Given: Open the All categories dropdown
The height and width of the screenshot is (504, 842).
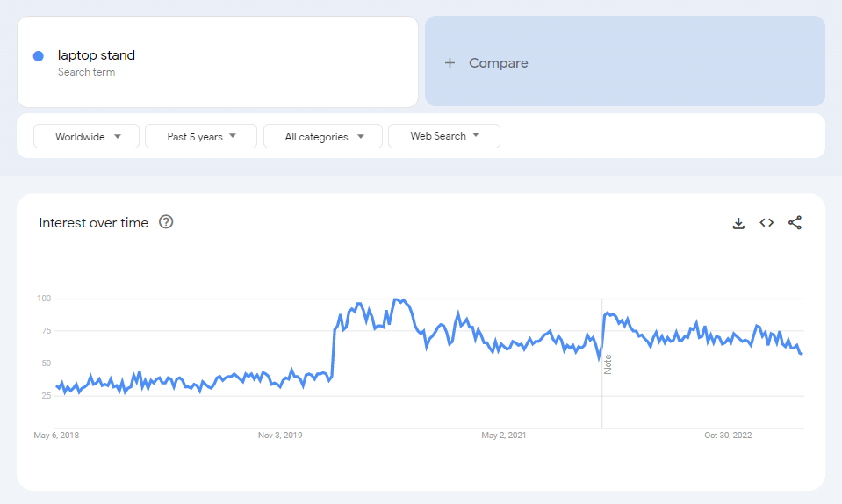Looking at the screenshot, I should (323, 136).
